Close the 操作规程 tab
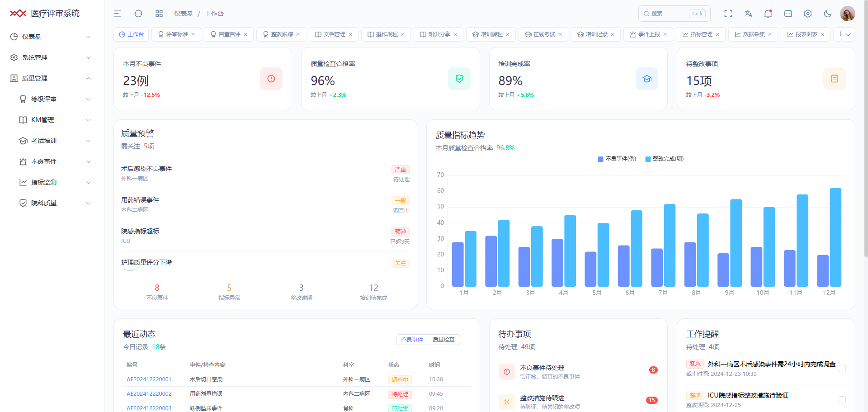Screen dimensions: 868x412 tap(403, 34)
